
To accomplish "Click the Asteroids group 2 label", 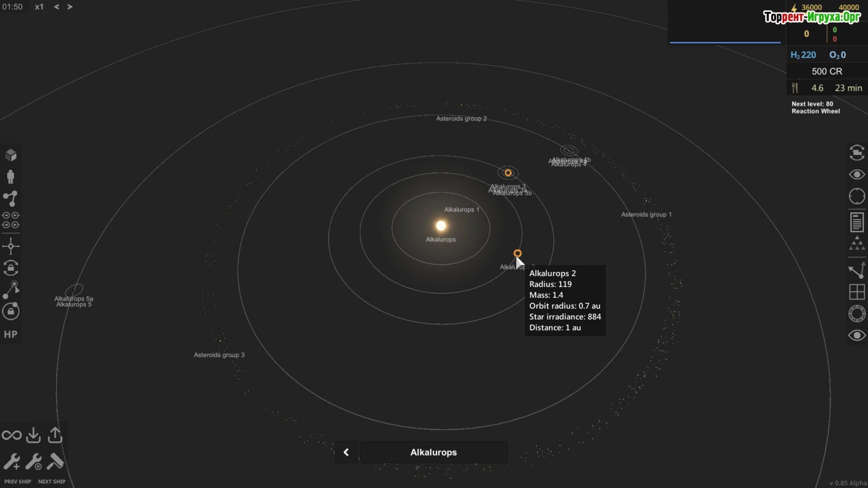I will pos(461,119).
